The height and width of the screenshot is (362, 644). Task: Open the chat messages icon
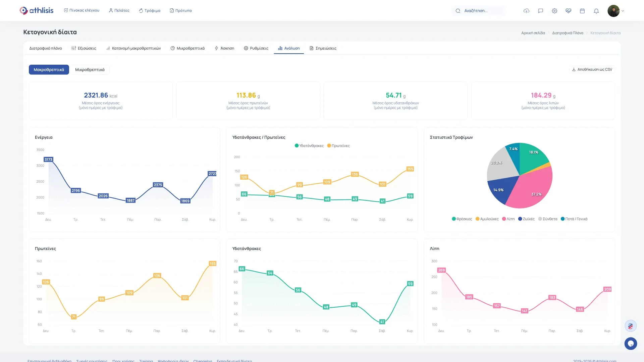[540, 11]
